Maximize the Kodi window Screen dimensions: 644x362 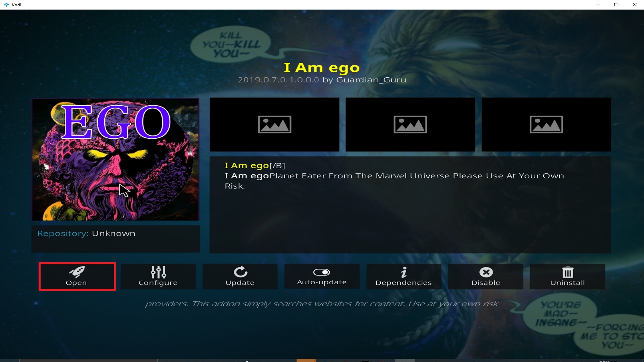616,5
